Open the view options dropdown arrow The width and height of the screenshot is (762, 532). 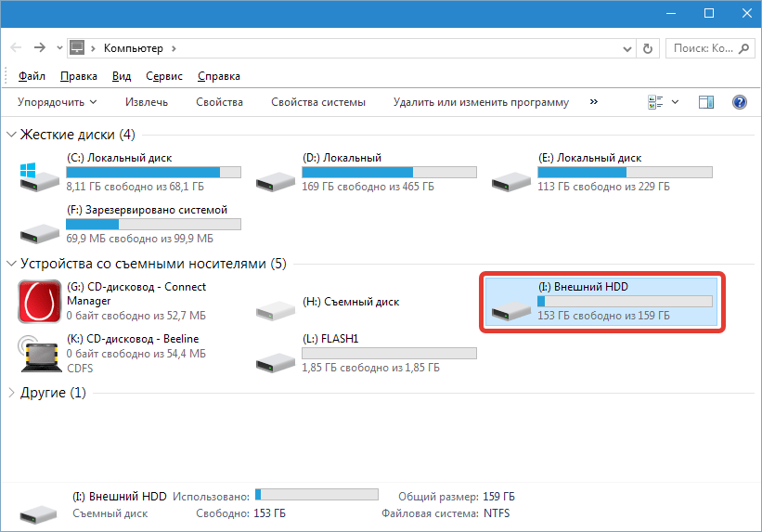click(675, 102)
